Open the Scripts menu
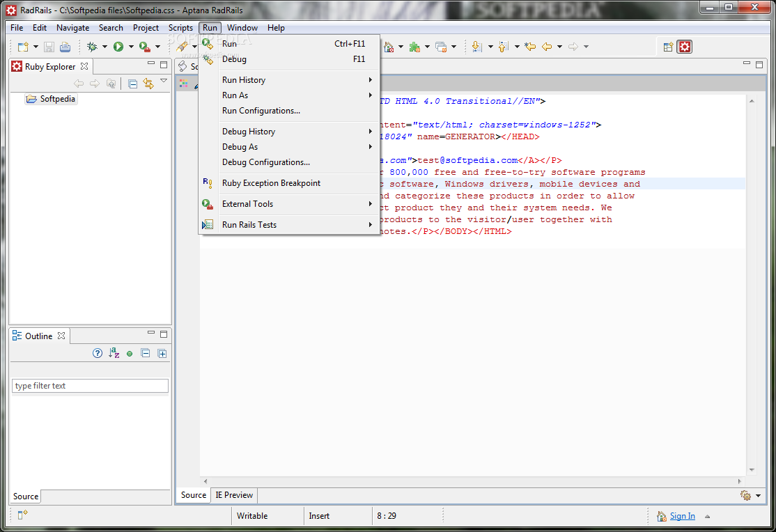This screenshot has width=776, height=532. (180, 28)
